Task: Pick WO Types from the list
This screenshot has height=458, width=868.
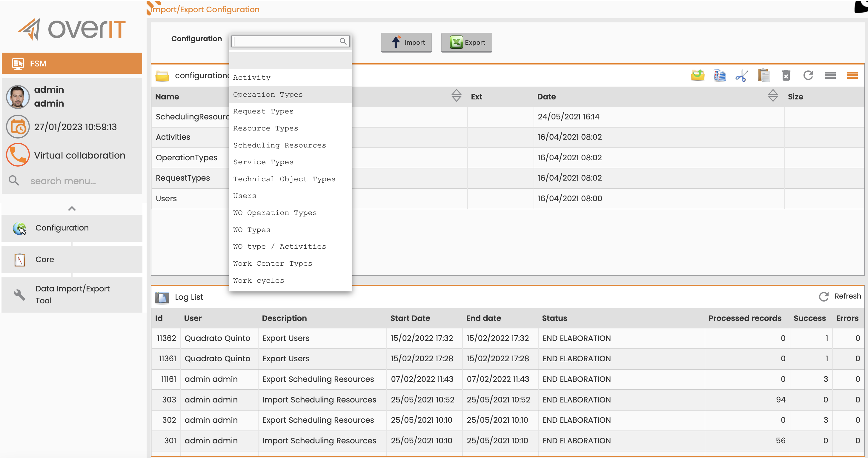Action: click(290, 230)
